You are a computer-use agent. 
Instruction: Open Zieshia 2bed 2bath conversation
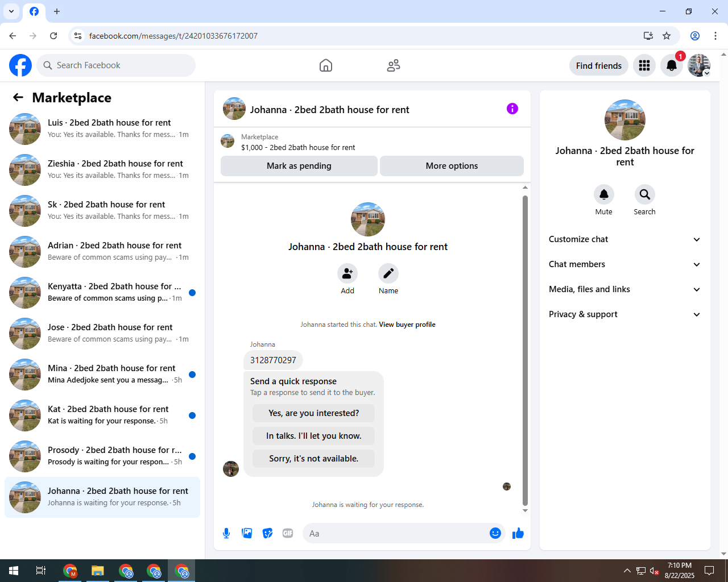pyautogui.click(x=102, y=170)
